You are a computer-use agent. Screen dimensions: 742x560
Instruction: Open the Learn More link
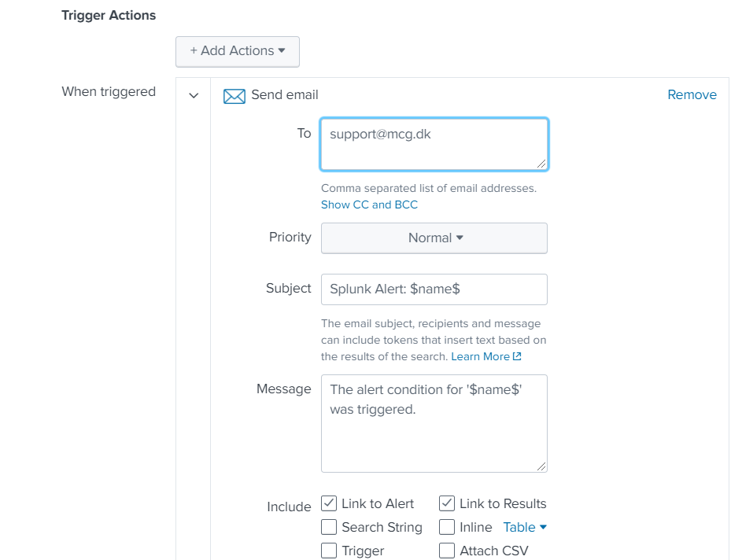[480, 357]
